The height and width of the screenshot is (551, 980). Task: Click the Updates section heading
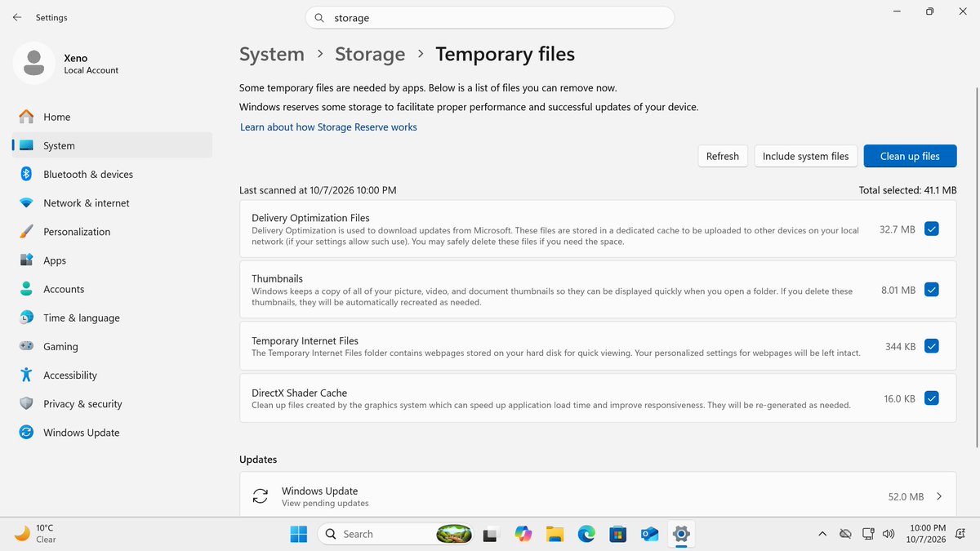pyautogui.click(x=258, y=460)
